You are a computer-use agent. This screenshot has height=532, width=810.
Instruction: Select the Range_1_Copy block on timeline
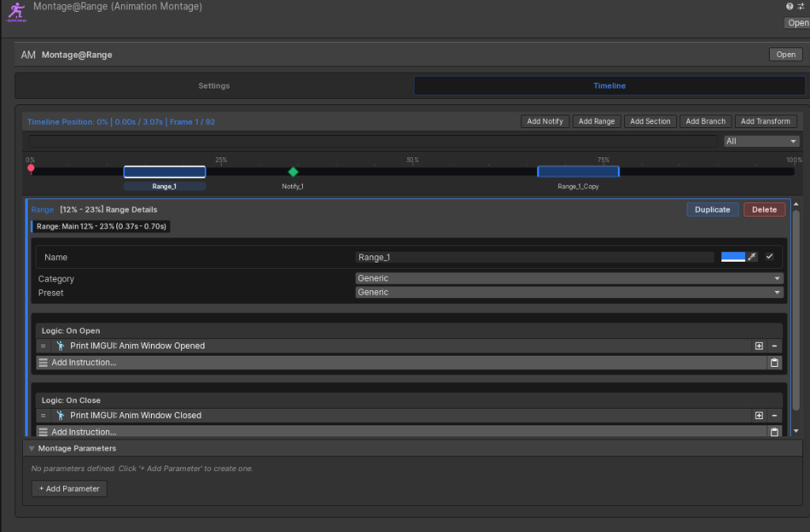pos(578,172)
